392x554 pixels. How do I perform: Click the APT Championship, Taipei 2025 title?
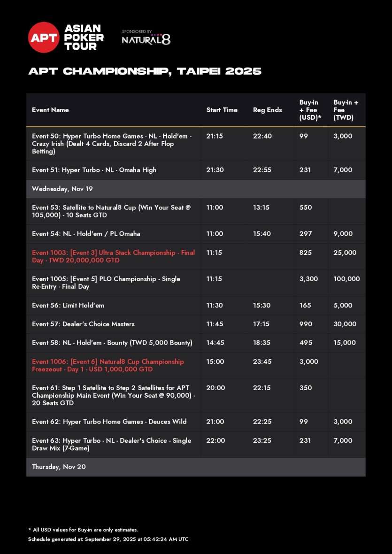point(145,71)
